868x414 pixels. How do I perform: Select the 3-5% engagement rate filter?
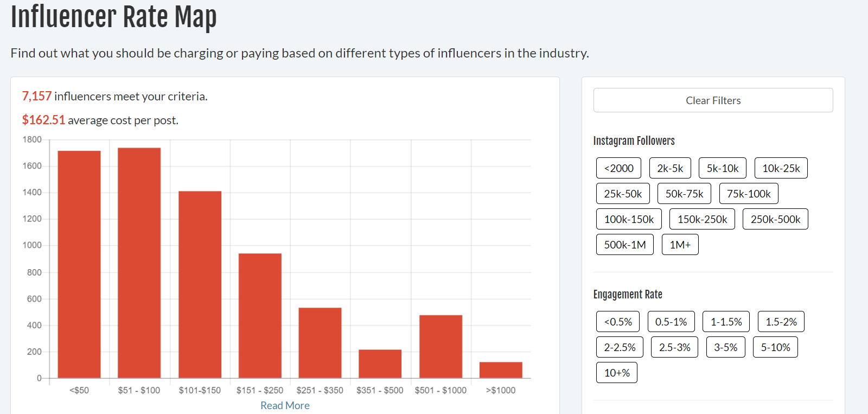(726, 347)
